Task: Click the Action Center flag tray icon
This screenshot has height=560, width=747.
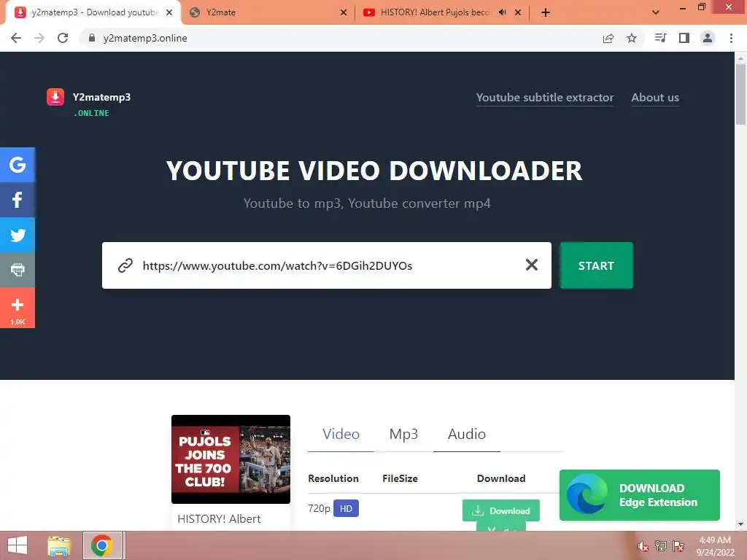Action: pyautogui.click(x=678, y=546)
